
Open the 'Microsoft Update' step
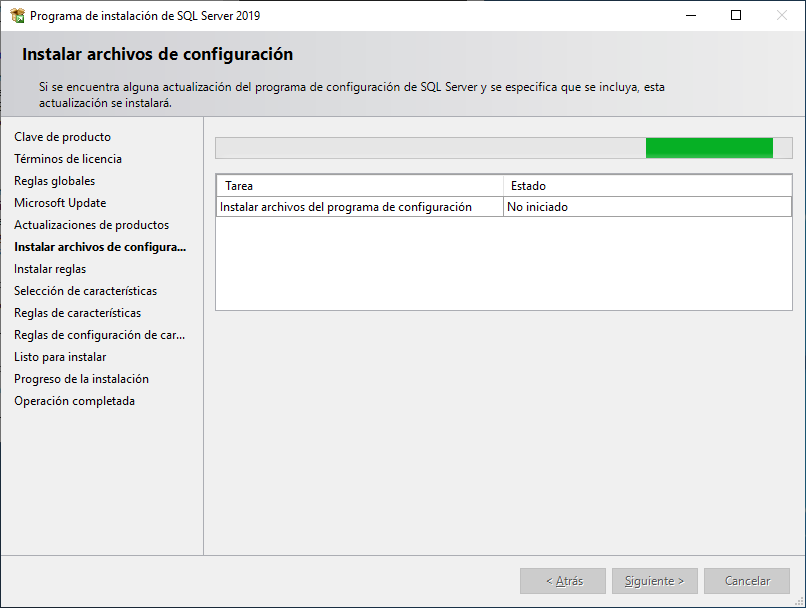coord(59,202)
